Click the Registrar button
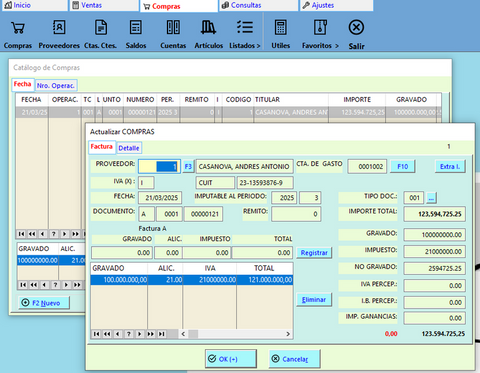The image size is (480, 373). tap(314, 253)
